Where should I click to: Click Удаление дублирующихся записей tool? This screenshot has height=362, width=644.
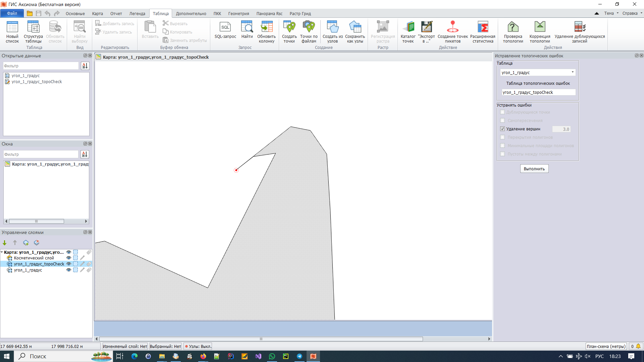tap(580, 32)
